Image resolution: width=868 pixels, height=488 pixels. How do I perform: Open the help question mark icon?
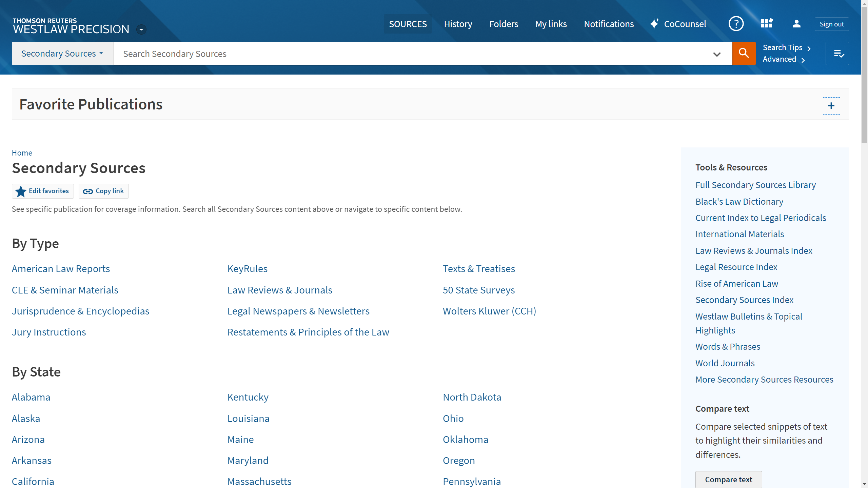(736, 24)
